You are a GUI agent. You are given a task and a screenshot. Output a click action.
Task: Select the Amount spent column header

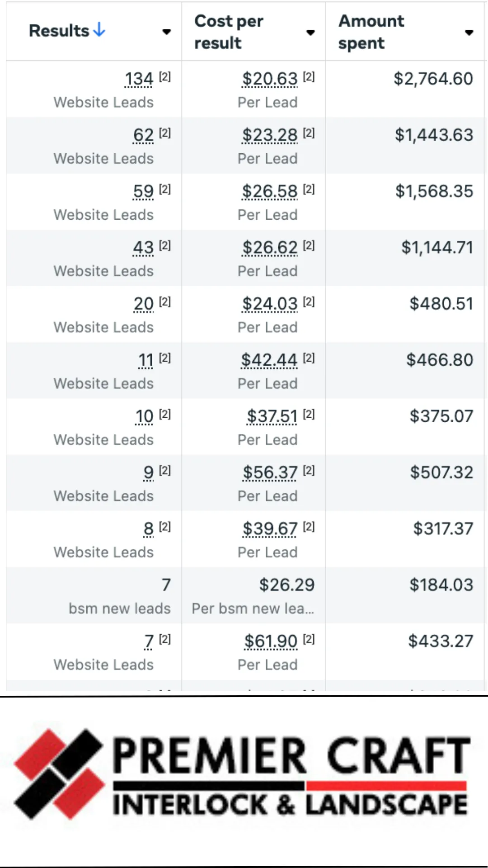coord(371,32)
